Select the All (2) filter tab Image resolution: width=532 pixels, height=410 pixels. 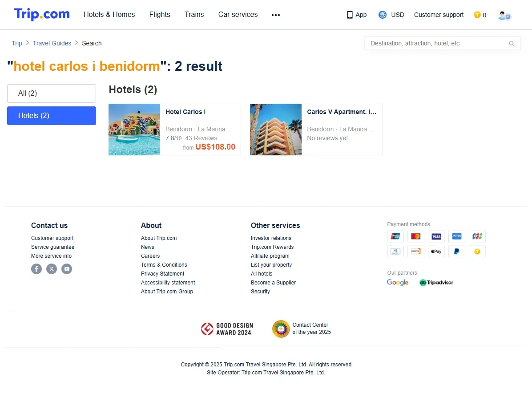pyautogui.click(x=52, y=93)
